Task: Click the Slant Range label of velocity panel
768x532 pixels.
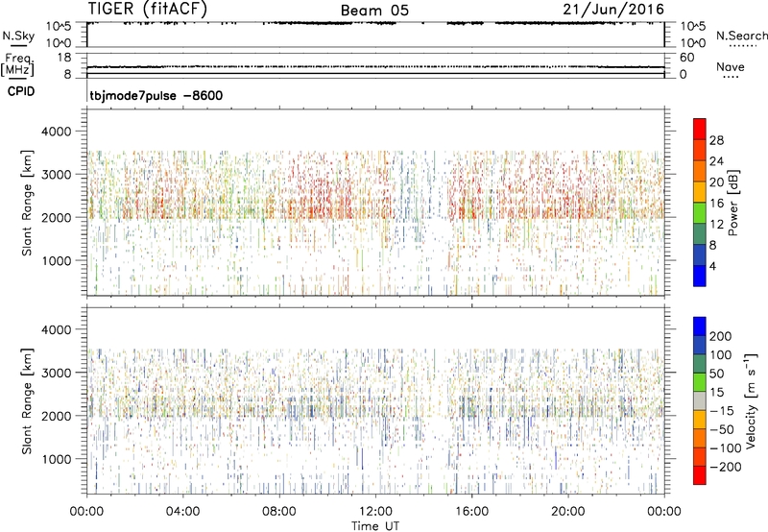Action: (x=27, y=400)
